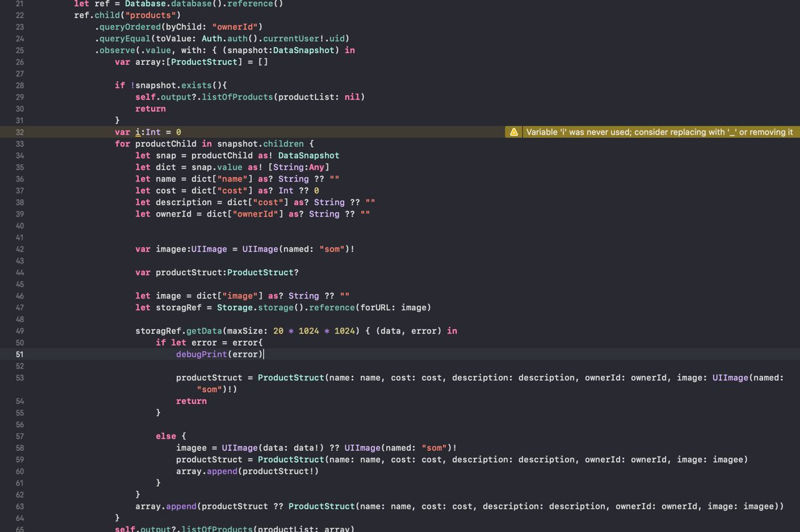Screen dimensions: 800x532
Task: Click line number 32 in the gutter
Action: 19,132
